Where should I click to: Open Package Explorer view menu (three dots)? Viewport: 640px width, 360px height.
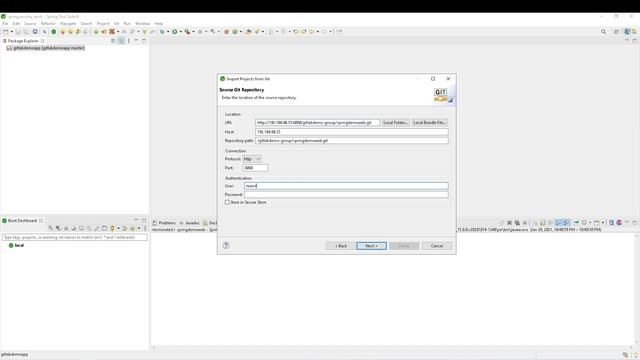tap(129, 41)
